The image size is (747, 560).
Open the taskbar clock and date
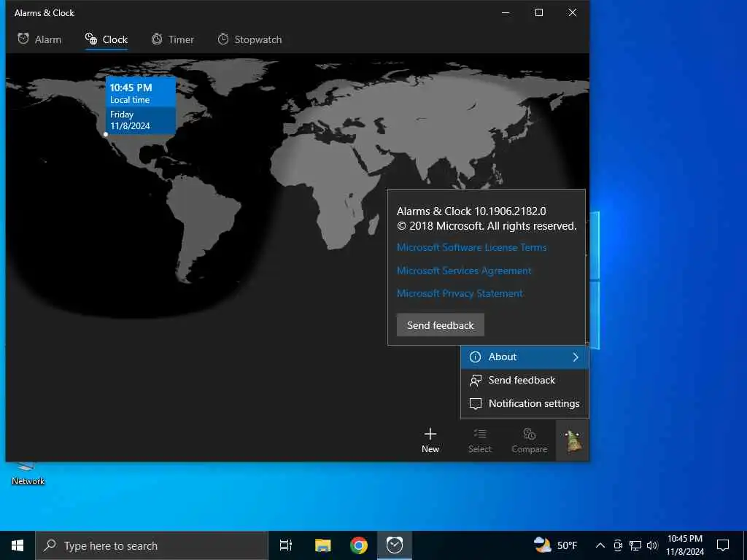pos(684,545)
